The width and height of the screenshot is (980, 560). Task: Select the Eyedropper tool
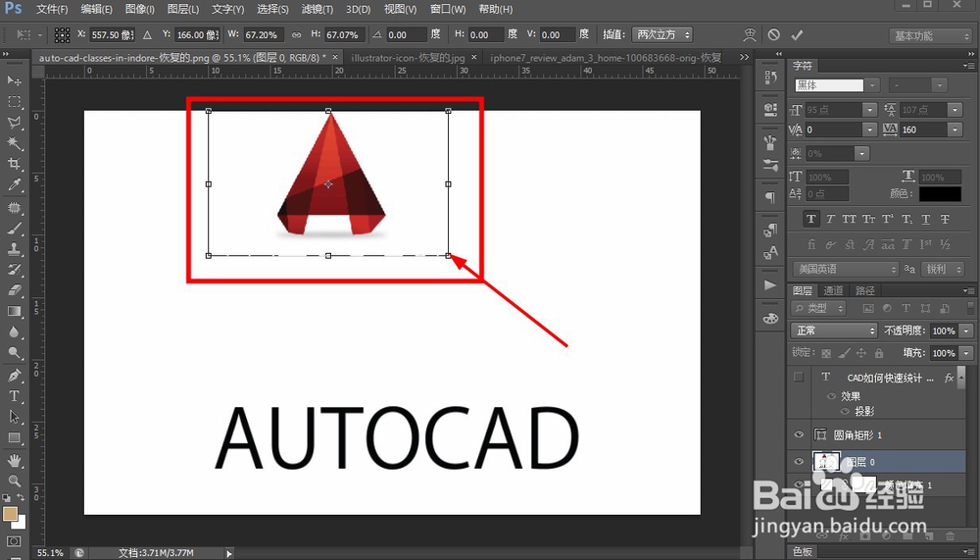[x=14, y=184]
